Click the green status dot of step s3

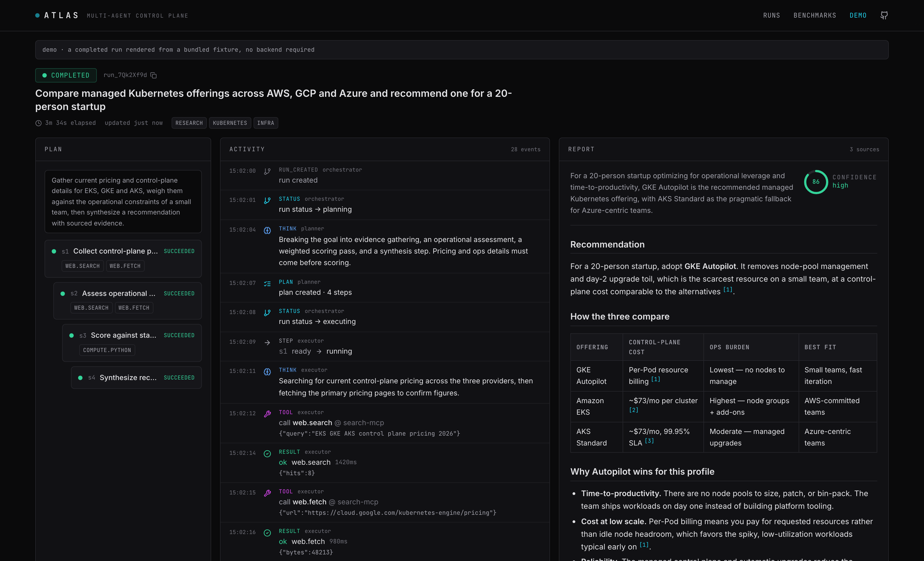pos(71,335)
